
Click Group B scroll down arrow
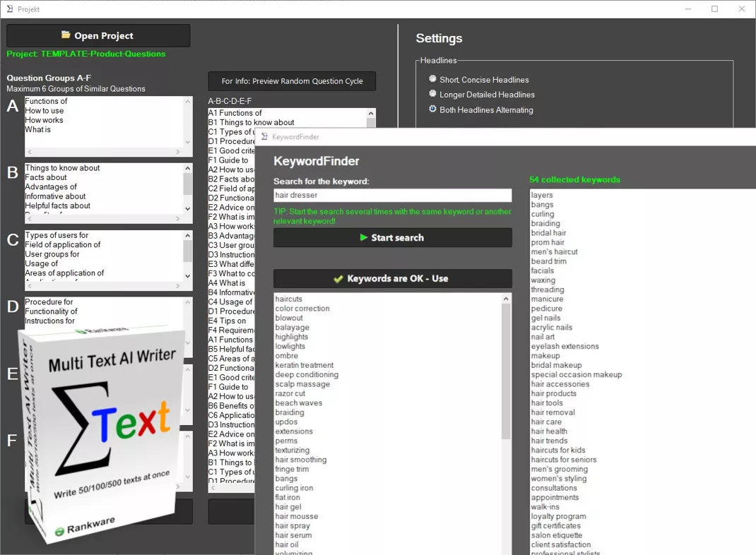[187, 208]
